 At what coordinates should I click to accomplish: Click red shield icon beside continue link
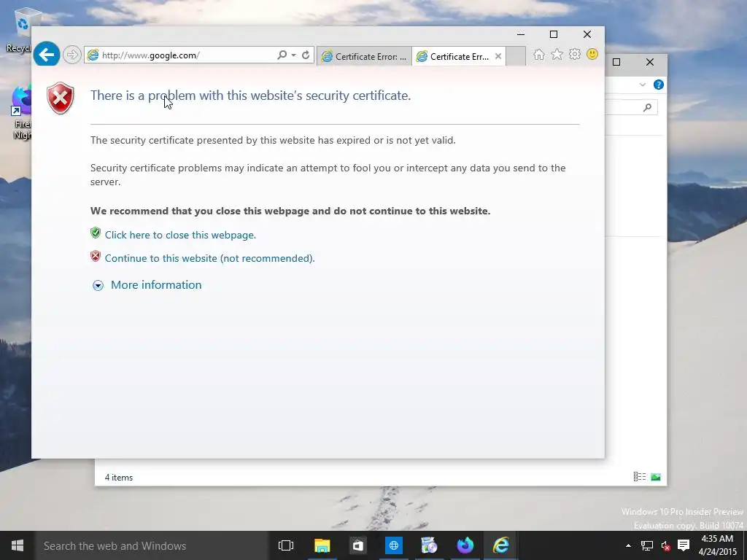point(96,256)
